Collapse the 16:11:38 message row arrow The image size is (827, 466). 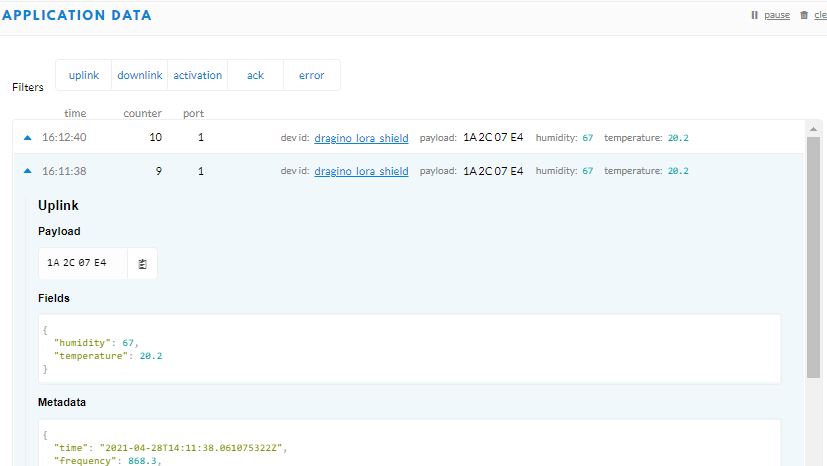pos(28,172)
